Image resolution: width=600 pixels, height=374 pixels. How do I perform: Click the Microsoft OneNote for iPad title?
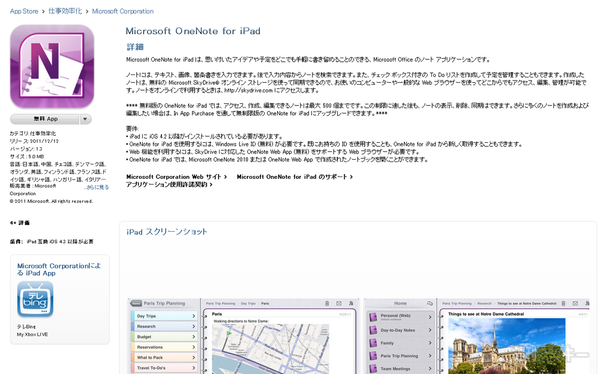[193, 31]
